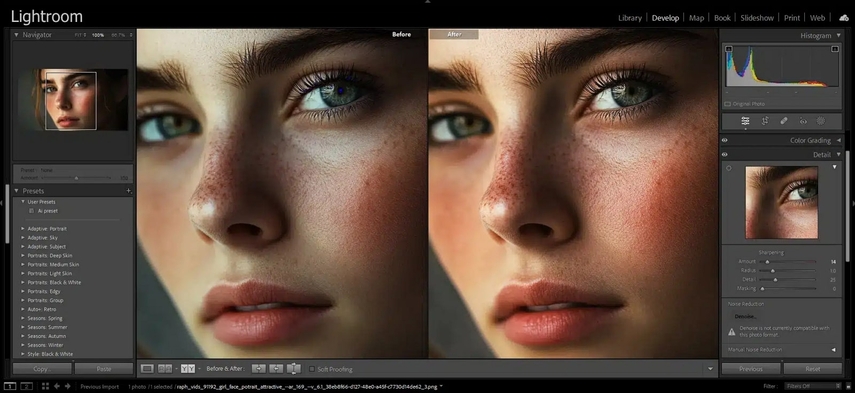Click the Ai preset icon
The height and width of the screenshot is (393, 855).
(x=31, y=211)
